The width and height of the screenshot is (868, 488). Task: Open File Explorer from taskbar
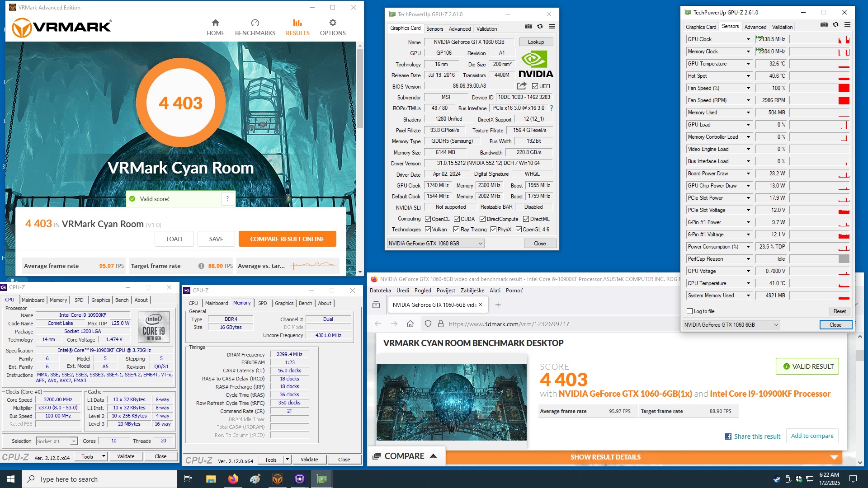211,479
